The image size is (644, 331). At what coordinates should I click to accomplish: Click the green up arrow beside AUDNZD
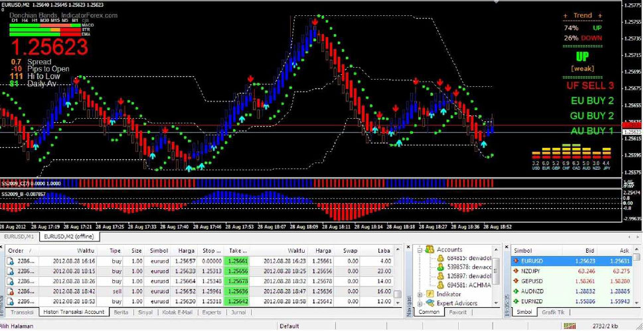517,291
